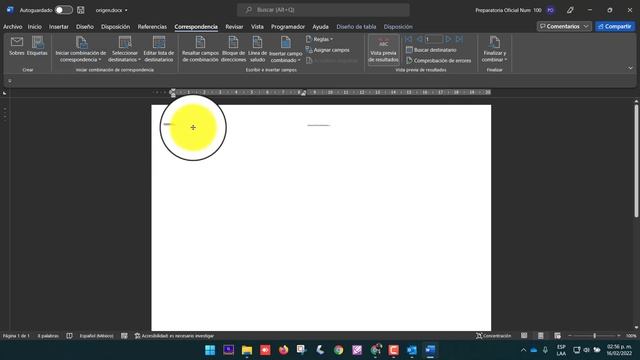Open the origen.docx file name dropdown

111,10
